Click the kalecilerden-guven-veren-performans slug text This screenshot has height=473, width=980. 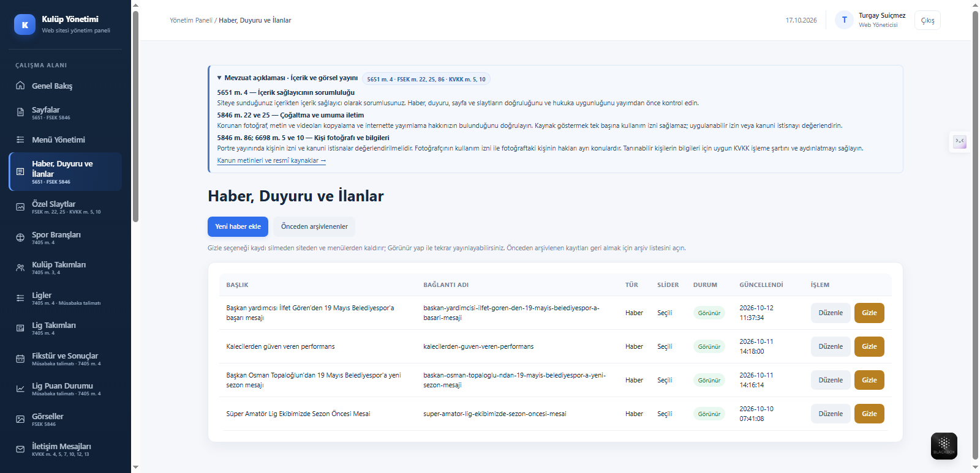coord(478,346)
